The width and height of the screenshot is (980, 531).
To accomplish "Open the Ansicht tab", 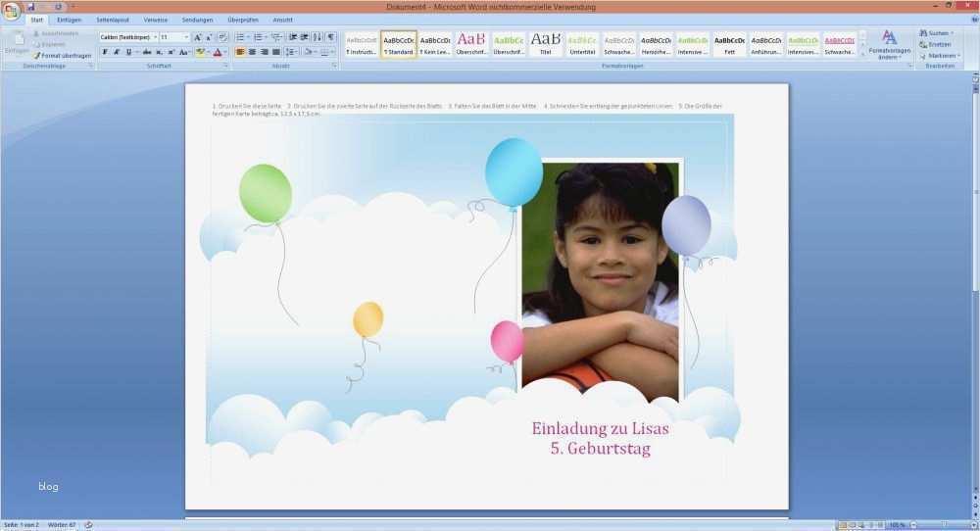I will click(282, 20).
